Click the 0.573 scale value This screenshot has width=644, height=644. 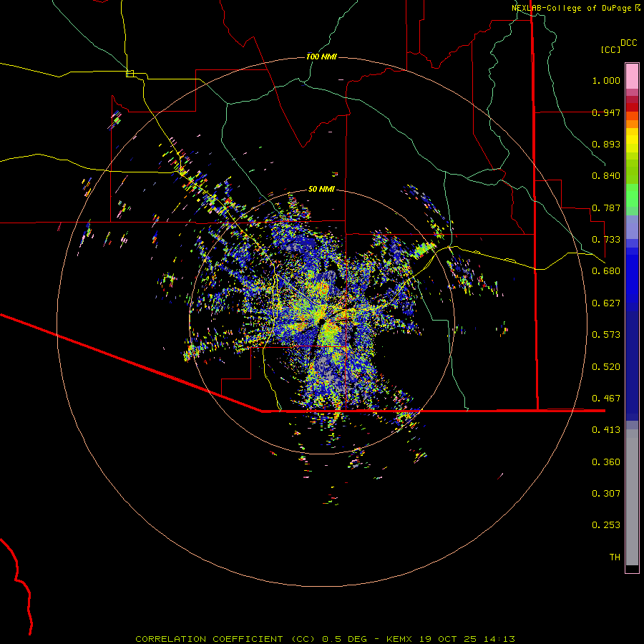tap(606, 335)
